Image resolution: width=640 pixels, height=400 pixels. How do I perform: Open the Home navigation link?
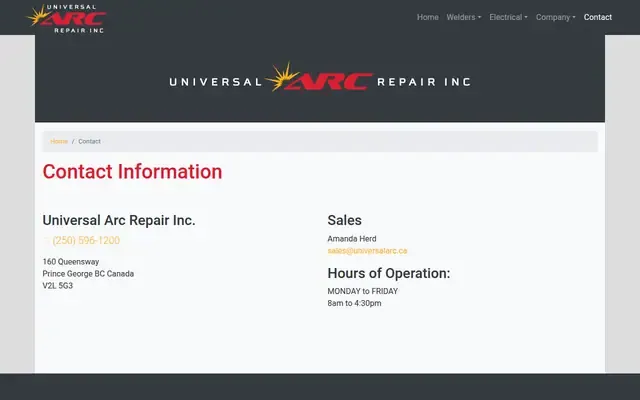[x=427, y=17]
